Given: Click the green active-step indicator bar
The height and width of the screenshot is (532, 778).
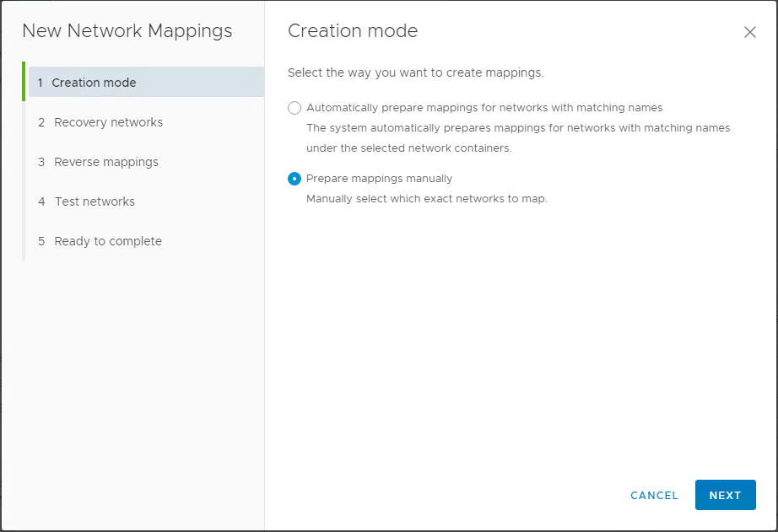Looking at the screenshot, I should tap(24, 83).
